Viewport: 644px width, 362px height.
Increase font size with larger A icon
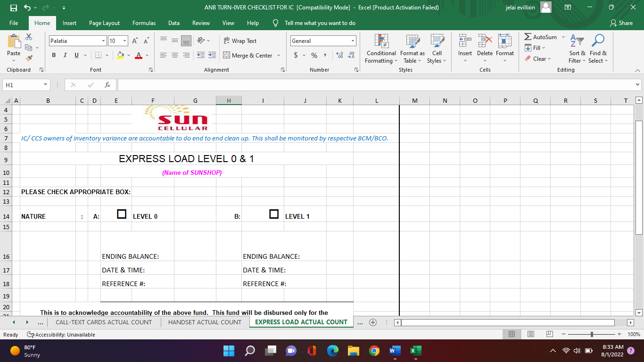pyautogui.click(x=135, y=41)
